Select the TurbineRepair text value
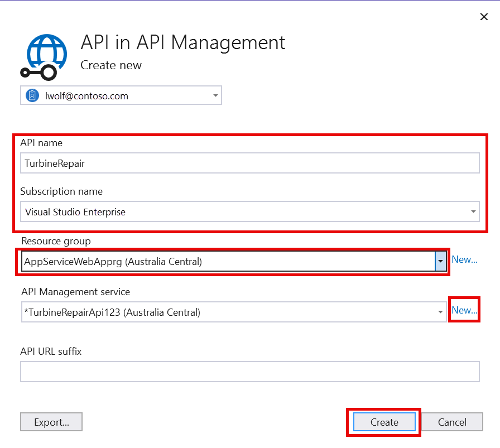The height and width of the screenshot is (448, 500). (56, 163)
